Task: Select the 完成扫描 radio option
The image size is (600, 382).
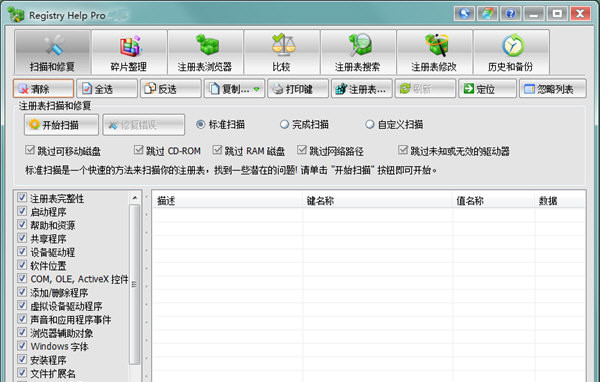Action: click(284, 124)
